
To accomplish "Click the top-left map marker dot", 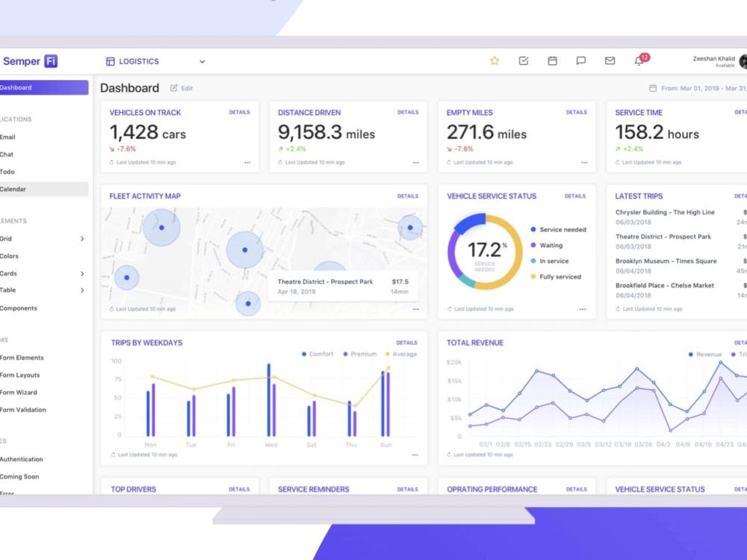I will pyautogui.click(x=161, y=228).
